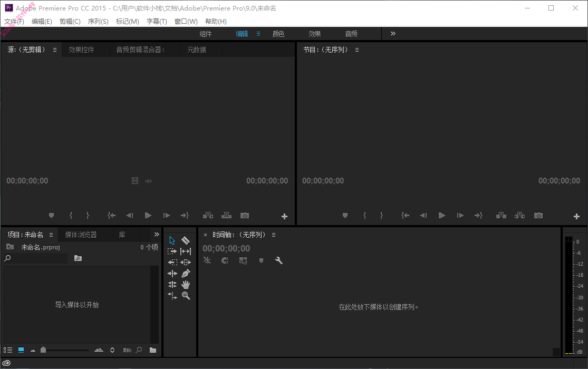The width and height of the screenshot is (588, 369).
Task: Open the Source panel menu
Action: point(55,50)
